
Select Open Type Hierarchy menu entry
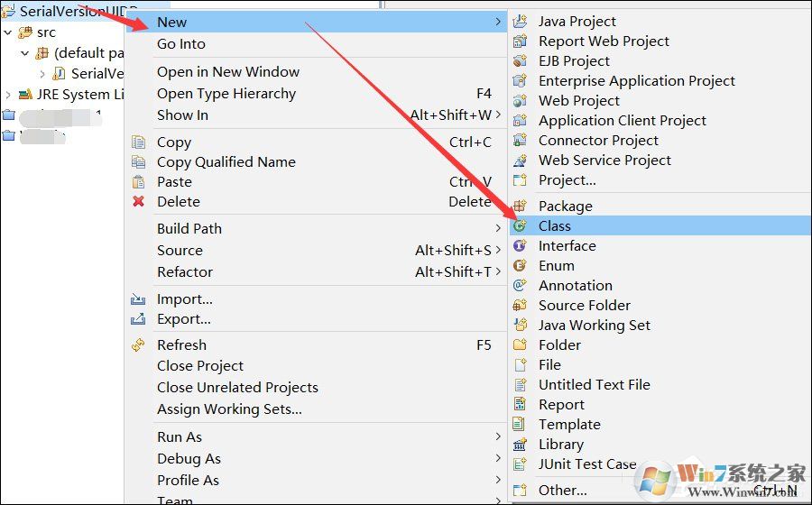[x=226, y=94]
